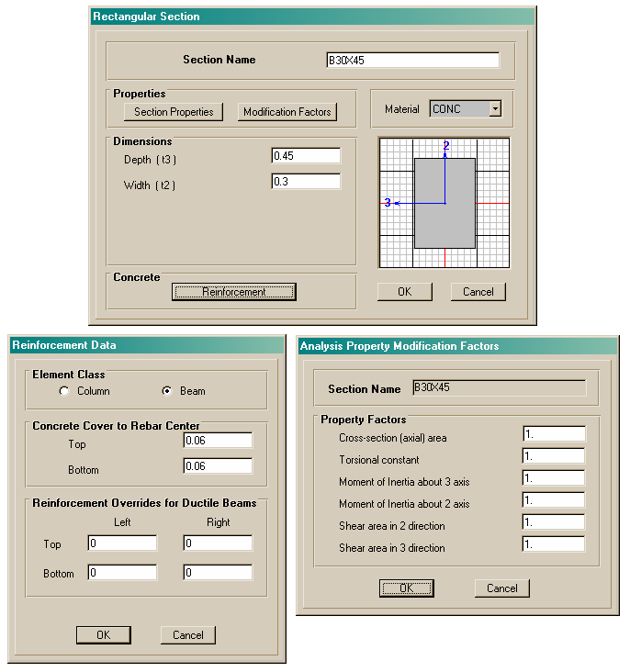This screenshot has height=672, width=630.
Task: Click Bottom Right reinforcement override field
Action: pos(218,572)
